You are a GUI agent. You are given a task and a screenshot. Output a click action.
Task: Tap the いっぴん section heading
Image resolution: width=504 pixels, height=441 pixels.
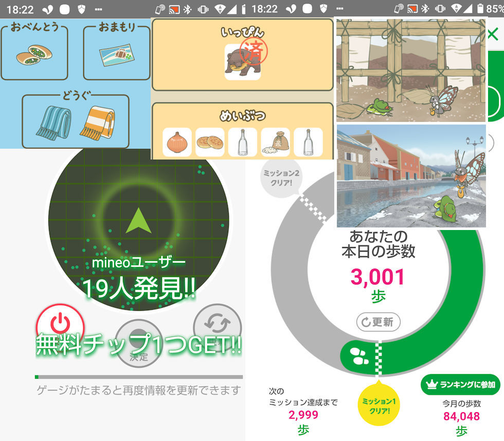tap(243, 32)
